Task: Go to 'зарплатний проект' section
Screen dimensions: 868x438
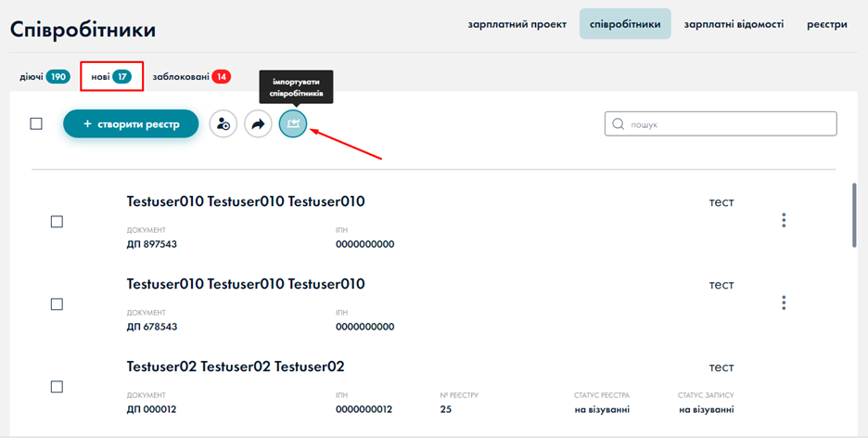Action: click(517, 24)
